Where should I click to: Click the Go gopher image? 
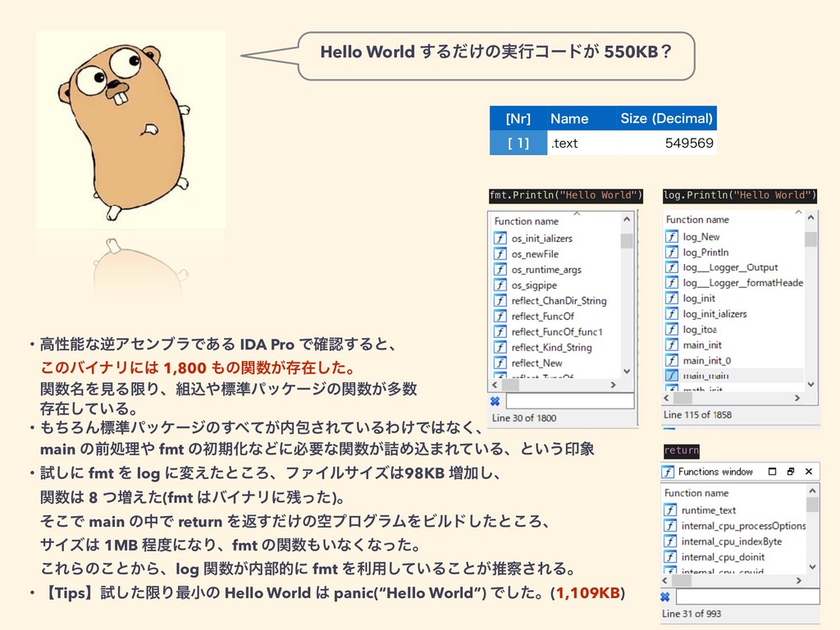click(x=130, y=130)
